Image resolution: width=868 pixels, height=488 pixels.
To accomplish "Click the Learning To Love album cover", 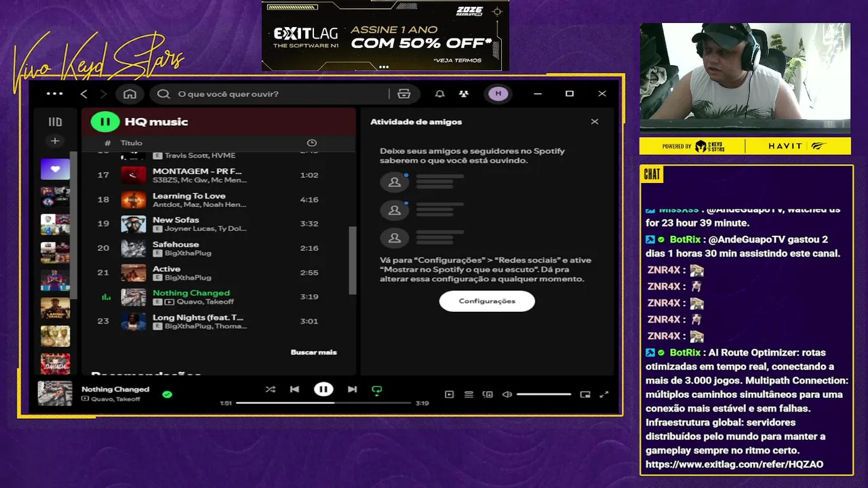I will pos(134,200).
